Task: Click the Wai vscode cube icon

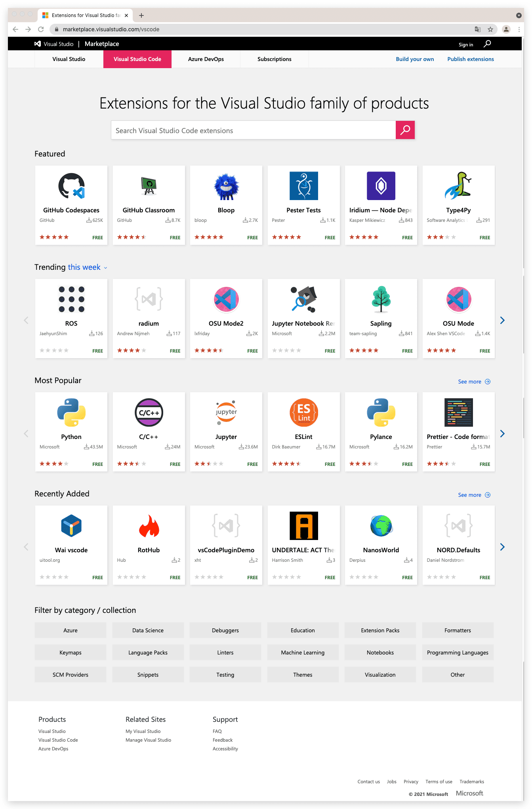Action: click(x=71, y=526)
